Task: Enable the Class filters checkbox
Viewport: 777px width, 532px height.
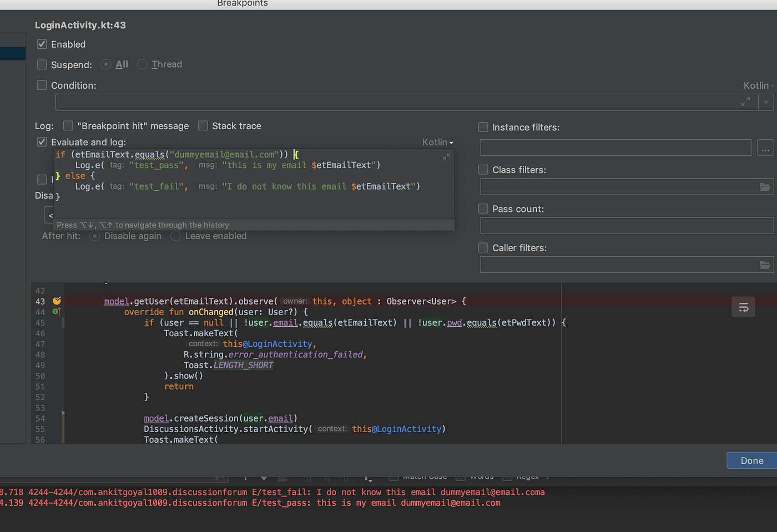Action: pyautogui.click(x=483, y=170)
